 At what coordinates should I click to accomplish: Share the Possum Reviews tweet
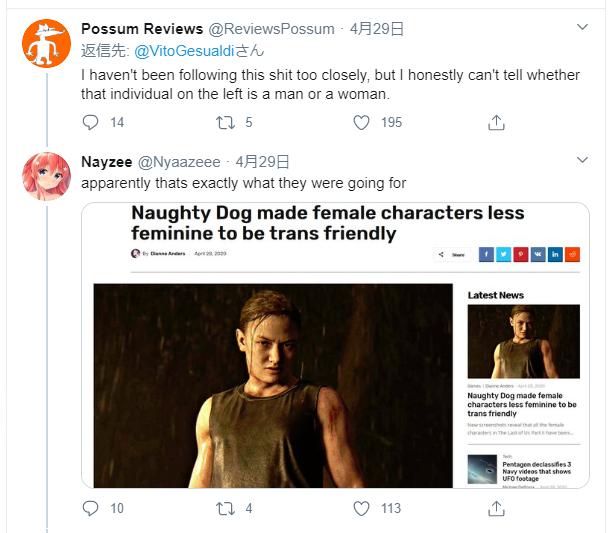click(496, 122)
